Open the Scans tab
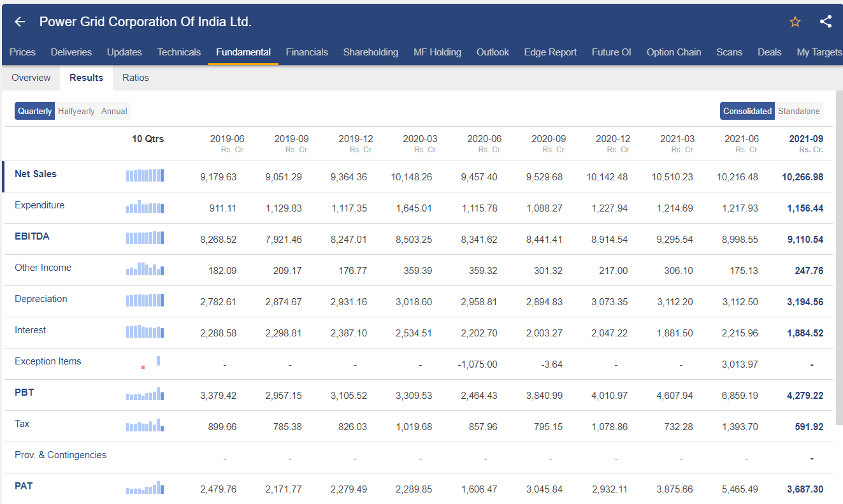The image size is (843, 504). click(x=729, y=52)
